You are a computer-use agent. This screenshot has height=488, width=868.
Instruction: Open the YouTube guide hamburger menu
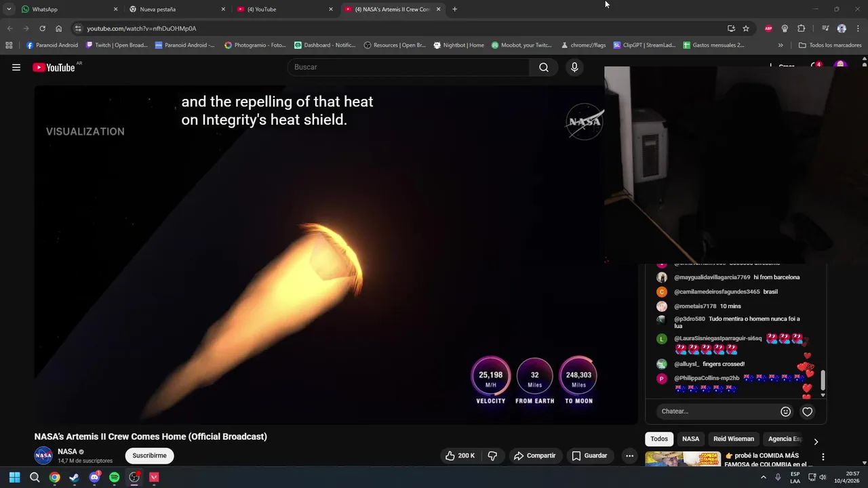16,67
